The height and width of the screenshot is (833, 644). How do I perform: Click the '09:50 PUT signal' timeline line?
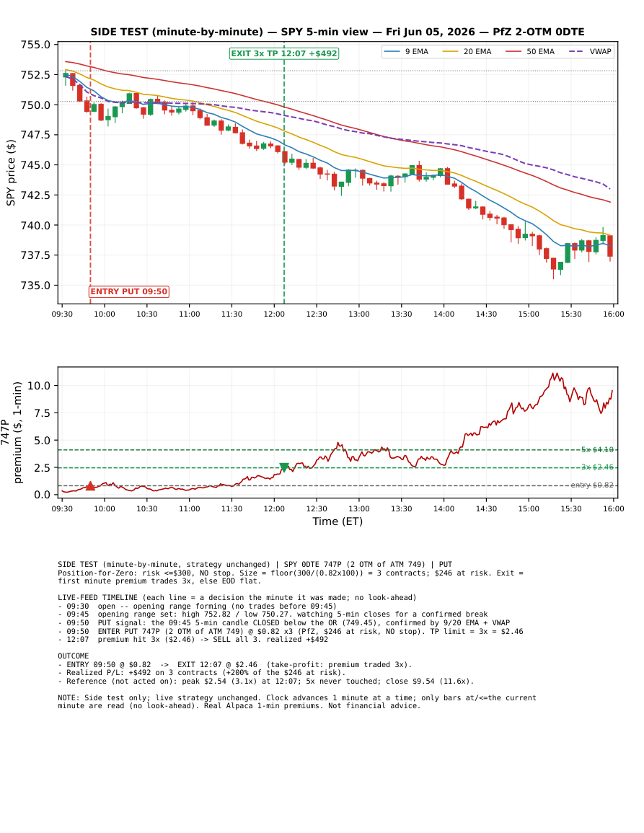click(283, 622)
